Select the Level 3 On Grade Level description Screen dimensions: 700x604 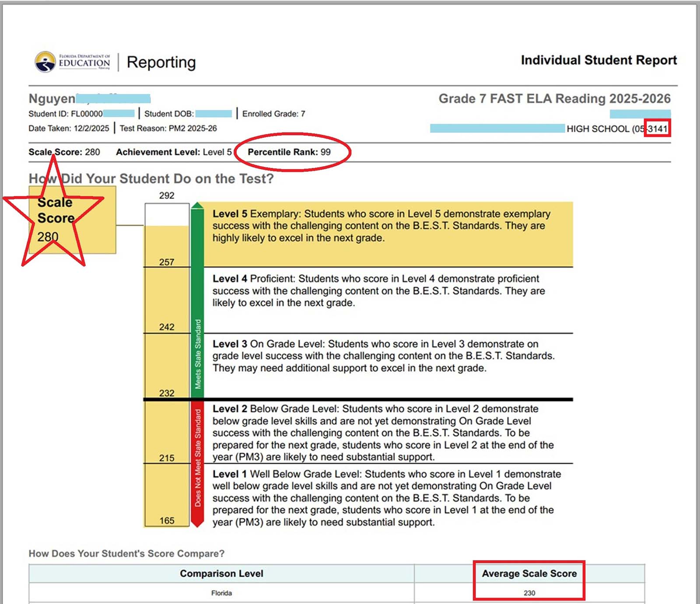(383, 356)
